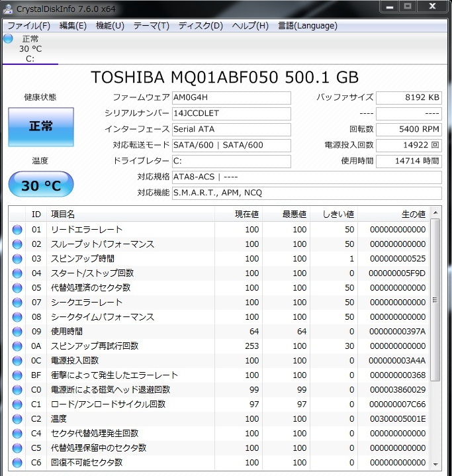Screen dimensions: 452x476
Task: Click status orb for row 09 power-on hours
Action: pyautogui.click(x=17, y=332)
